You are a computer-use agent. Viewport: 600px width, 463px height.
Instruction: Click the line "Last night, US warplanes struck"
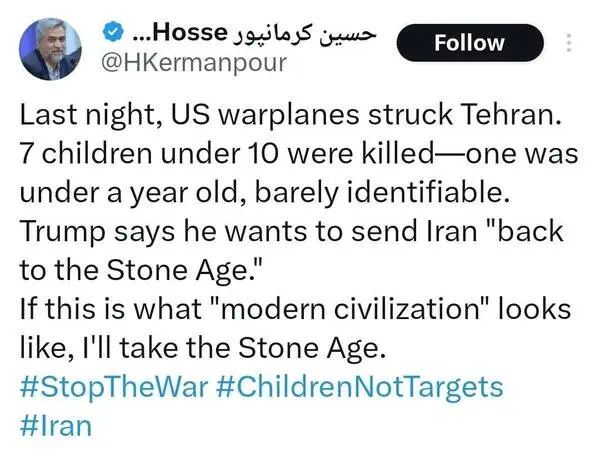tap(230, 115)
